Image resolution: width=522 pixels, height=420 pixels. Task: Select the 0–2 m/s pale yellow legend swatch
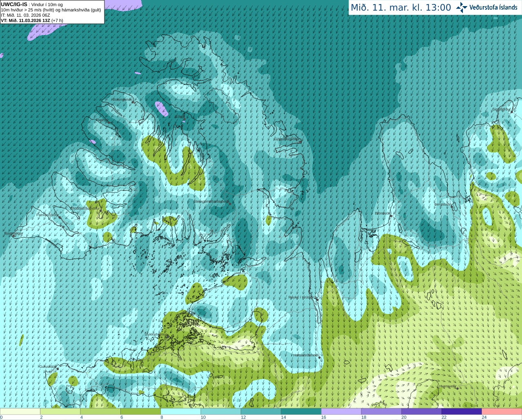[20, 411]
